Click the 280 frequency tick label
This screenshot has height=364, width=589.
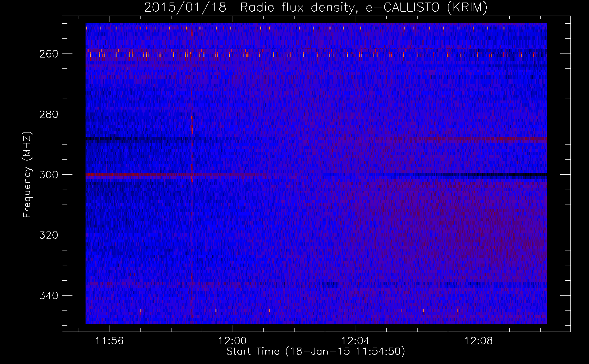pyautogui.click(x=48, y=114)
